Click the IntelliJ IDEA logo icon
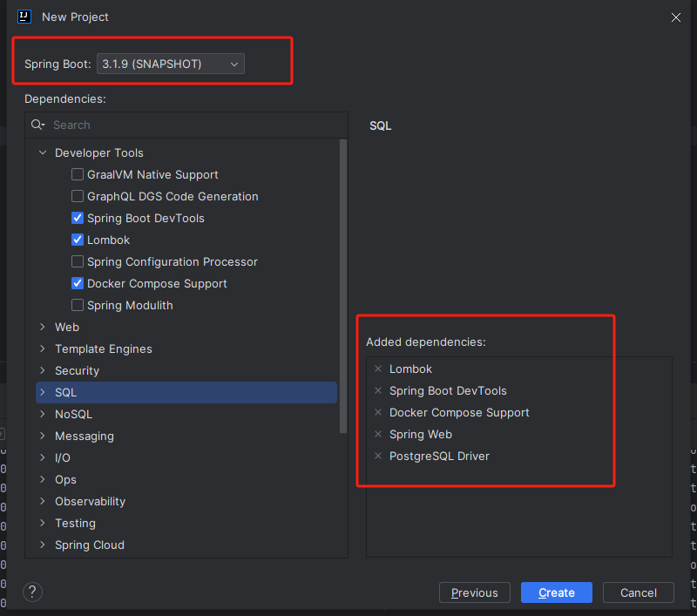 coord(24,17)
